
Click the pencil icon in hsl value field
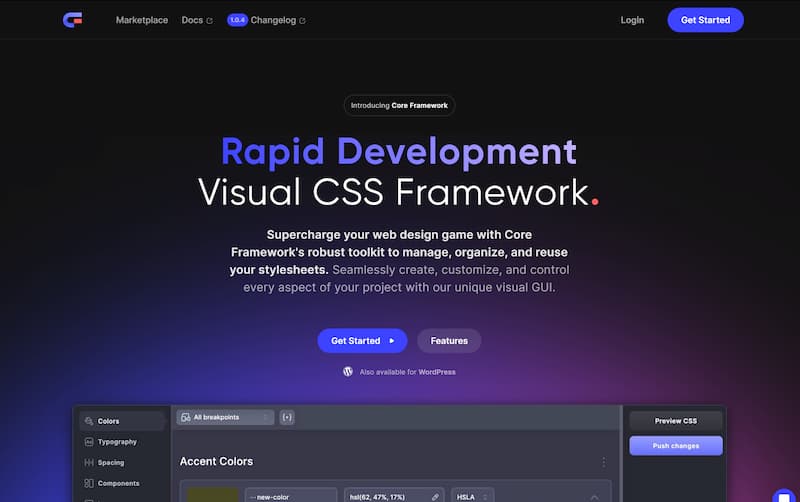(435, 495)
